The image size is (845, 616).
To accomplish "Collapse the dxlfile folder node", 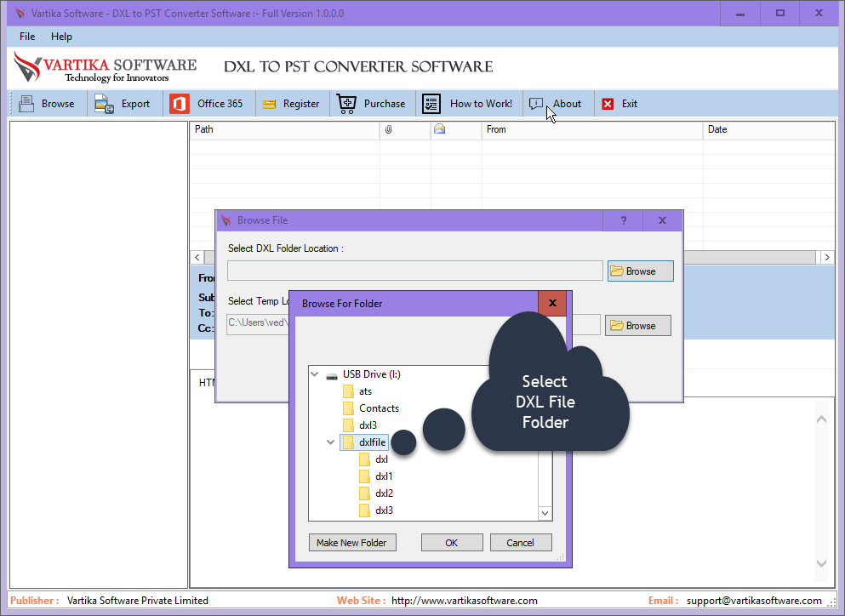I will click(x=331, y=442).
